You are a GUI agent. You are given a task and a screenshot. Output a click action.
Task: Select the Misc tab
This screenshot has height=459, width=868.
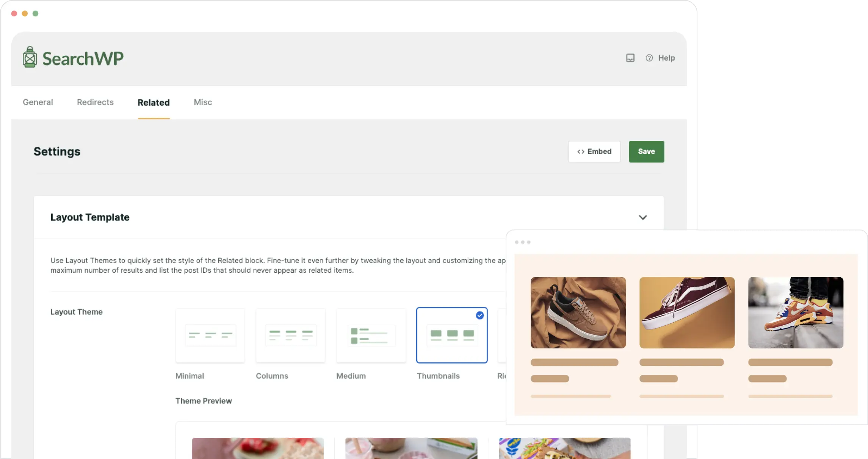coord(202,102)
